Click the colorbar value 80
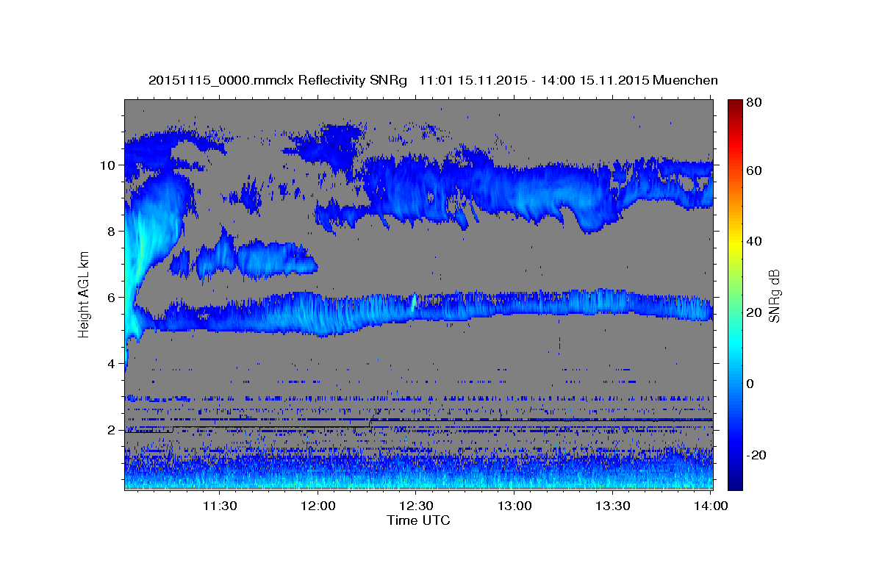 pyautogui.click(x=753, y=102)
